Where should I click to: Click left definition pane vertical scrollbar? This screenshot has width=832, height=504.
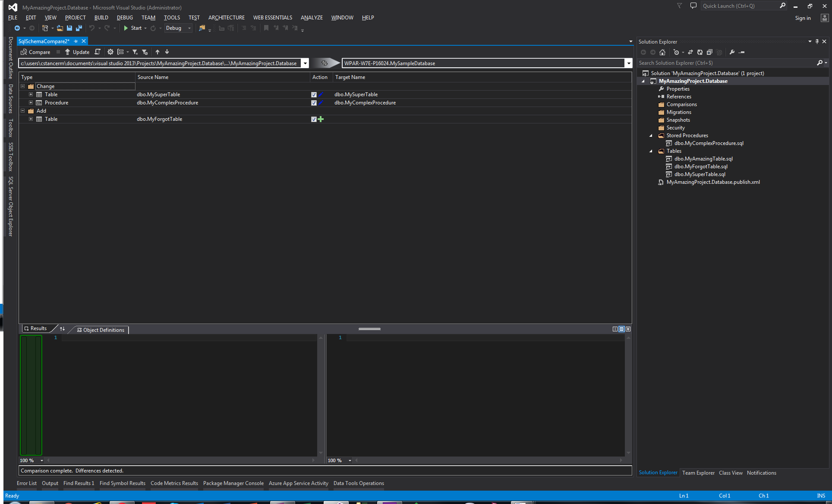coord(321,395)
